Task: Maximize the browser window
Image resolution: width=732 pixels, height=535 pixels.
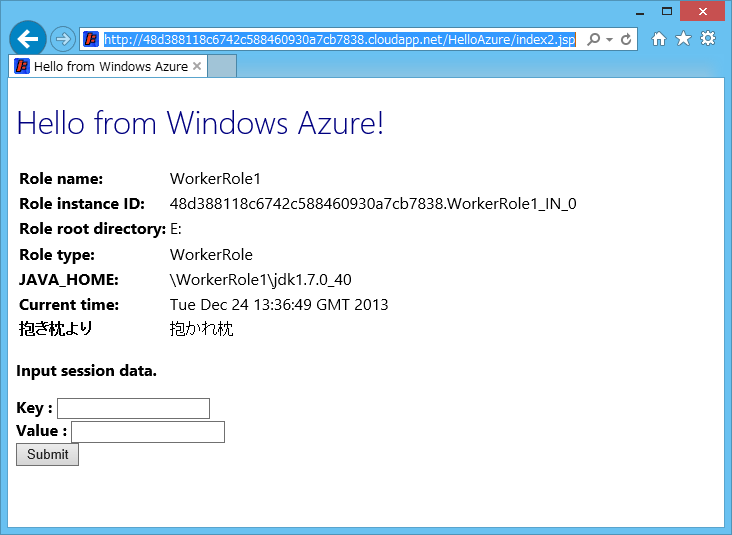Action: coord(667,12)
